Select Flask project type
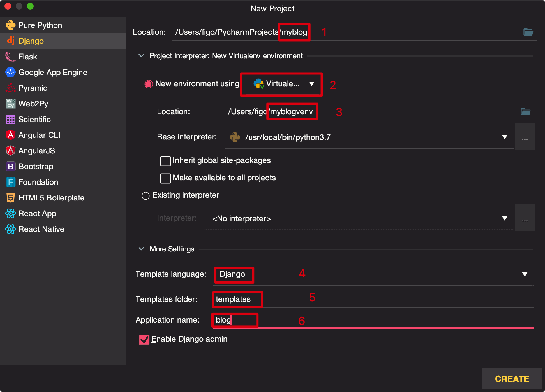The width and height of the screenshot is (545, 392). click(x=63, y=57)
